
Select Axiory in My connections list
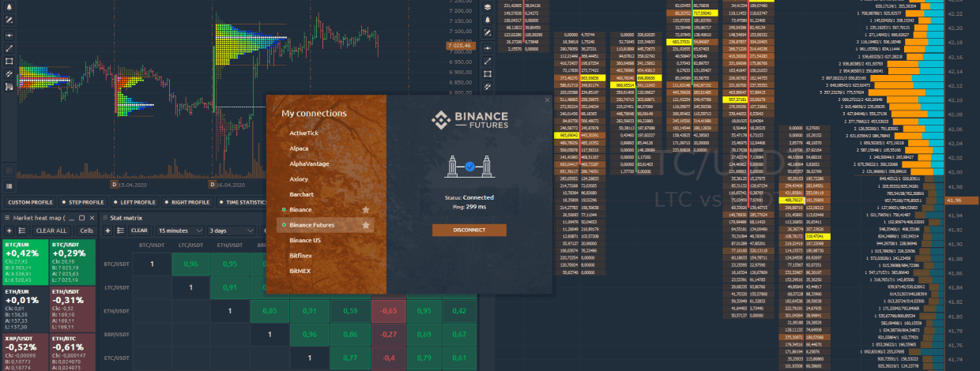298,179
